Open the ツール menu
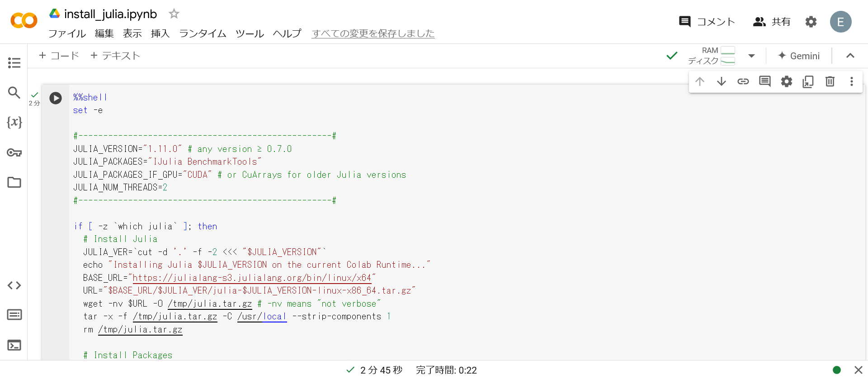 [x=250, y=33]
